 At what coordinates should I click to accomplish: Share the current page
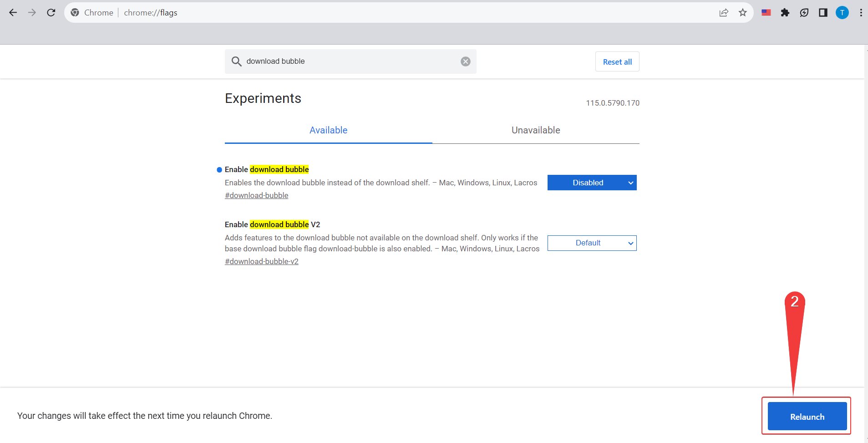(x=723, y=12)
